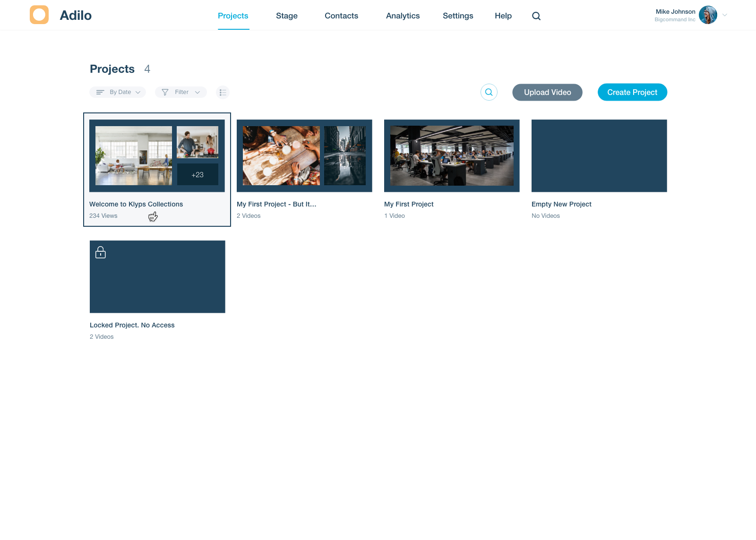Screen dimensions: 756x540
Task: Open the My First Project thumbnail
Action: (x=451, y=155)
